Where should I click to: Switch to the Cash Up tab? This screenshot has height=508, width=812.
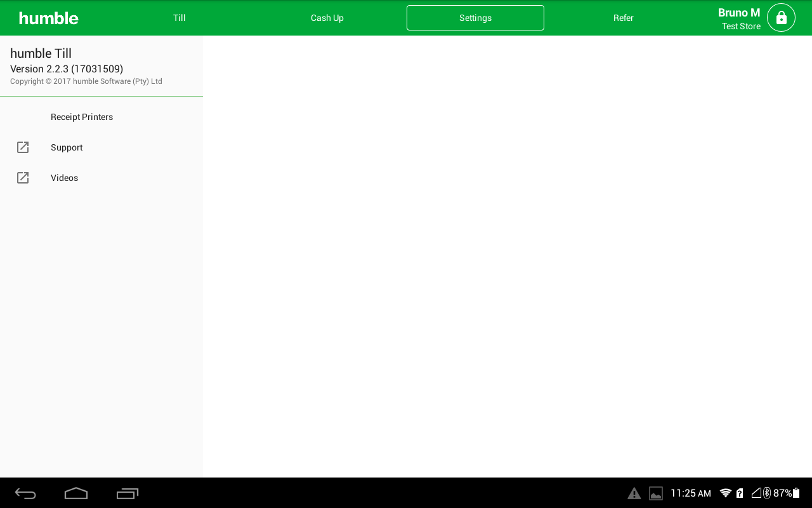[x=327, y=18]
